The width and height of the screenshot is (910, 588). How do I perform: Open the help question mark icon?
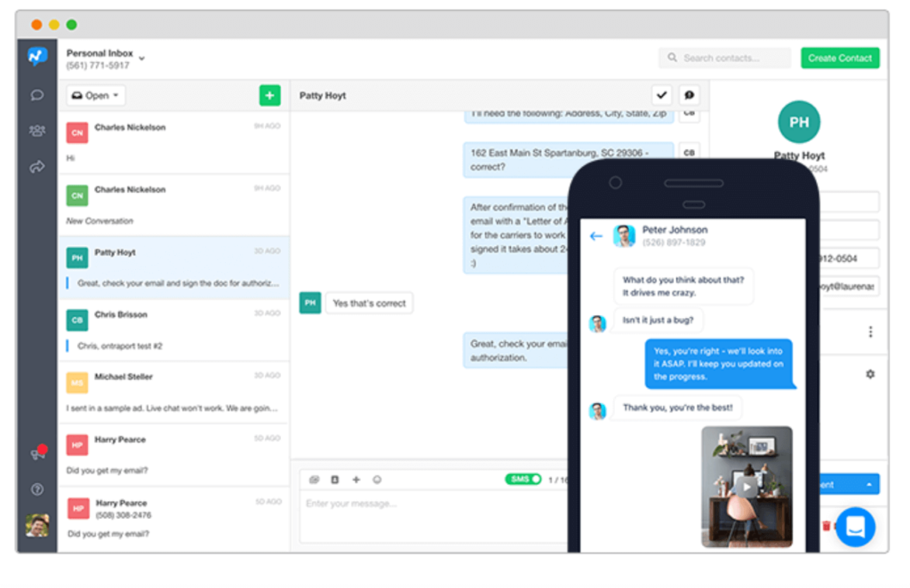pos(36,489)
